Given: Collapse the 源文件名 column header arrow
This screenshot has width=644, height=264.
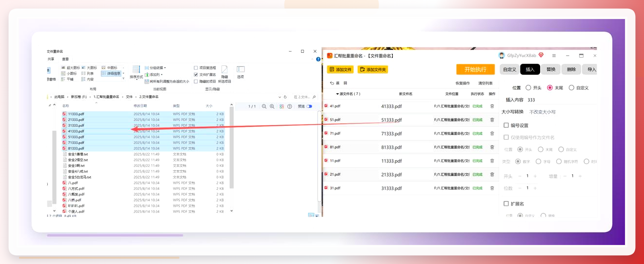Looking at the screenshot, I should (338, 94).
